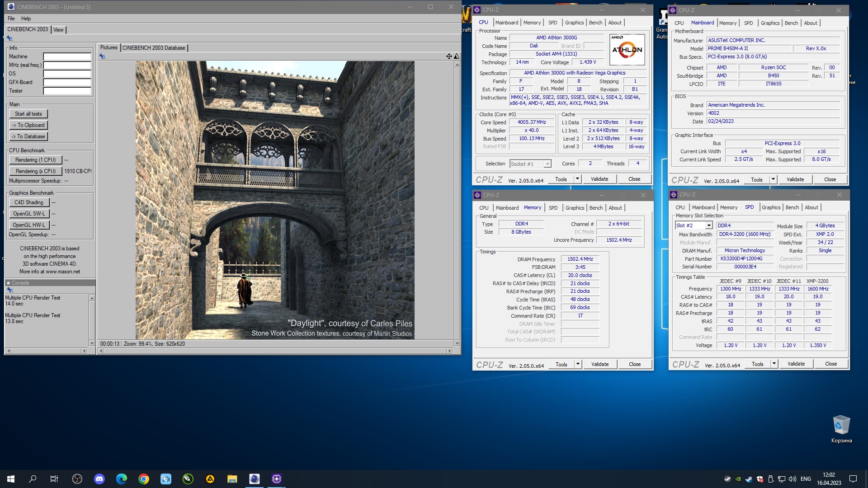Click the -> To Database button
868x488 pixels.
28,136
